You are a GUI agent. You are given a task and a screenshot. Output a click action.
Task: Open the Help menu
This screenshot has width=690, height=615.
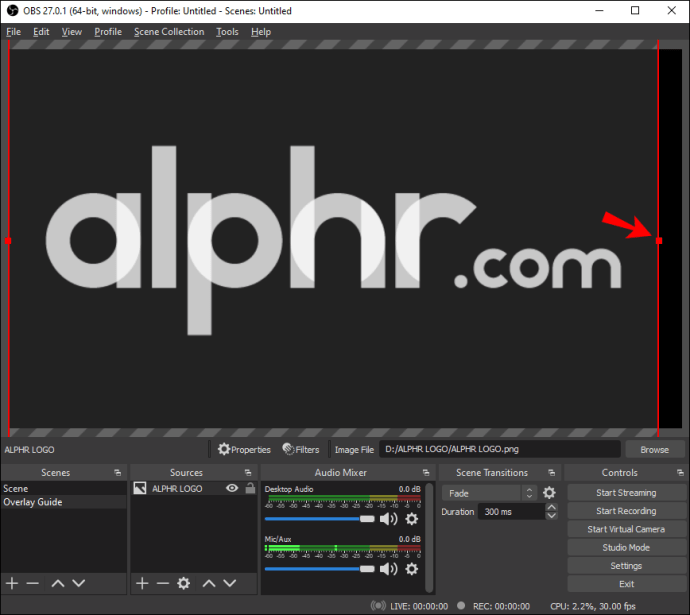pos(261,32)
